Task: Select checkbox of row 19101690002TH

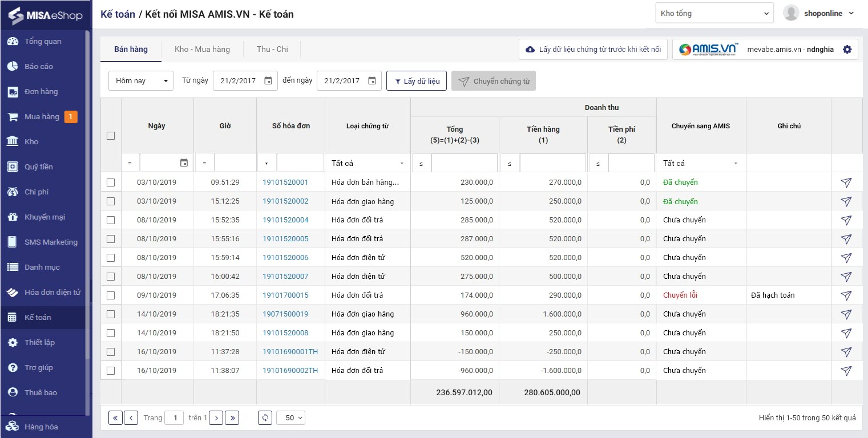Action: tap(111, 371)
